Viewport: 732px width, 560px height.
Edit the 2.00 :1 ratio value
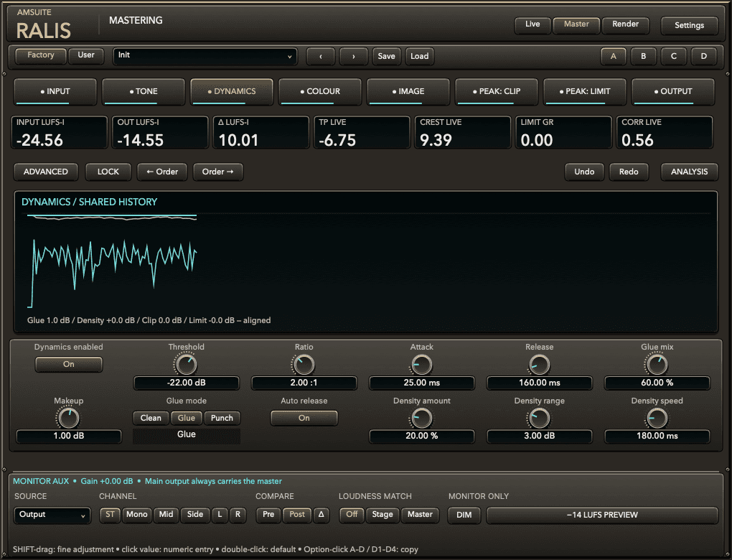point(304,383)
